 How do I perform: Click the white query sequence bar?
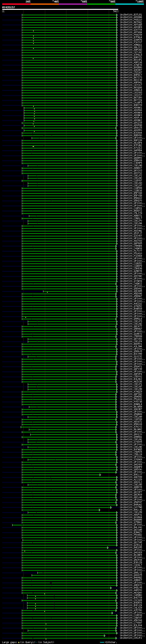(x=60, y=9)
